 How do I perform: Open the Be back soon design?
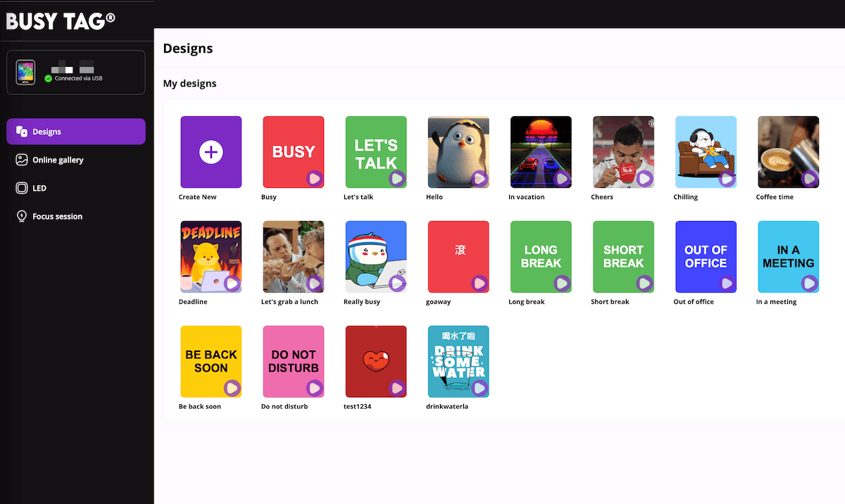211,361
